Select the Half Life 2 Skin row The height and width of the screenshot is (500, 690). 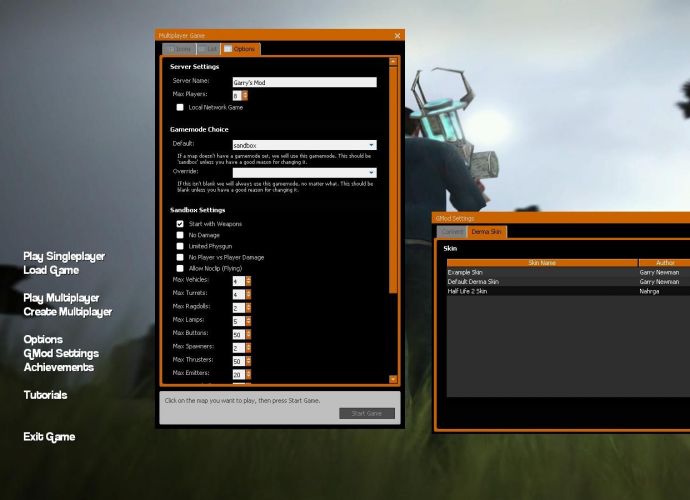[x=568, y=291]
